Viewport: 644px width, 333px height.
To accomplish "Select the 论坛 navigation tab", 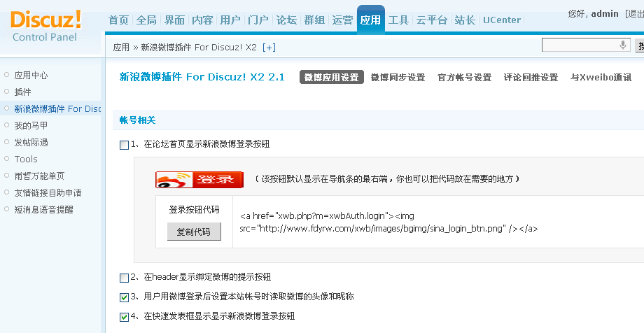I will (286, 20).
